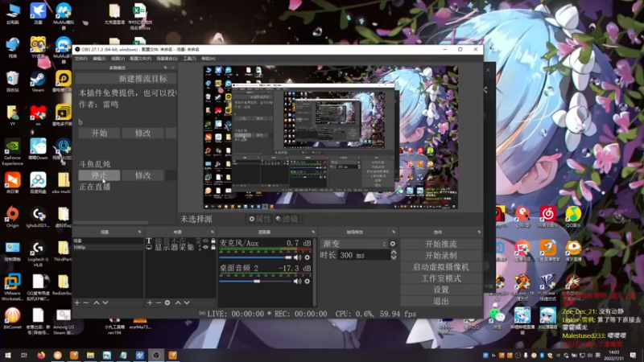Open VMware Workstation desktop icon
Screen dimensions: 644x362
12,286
